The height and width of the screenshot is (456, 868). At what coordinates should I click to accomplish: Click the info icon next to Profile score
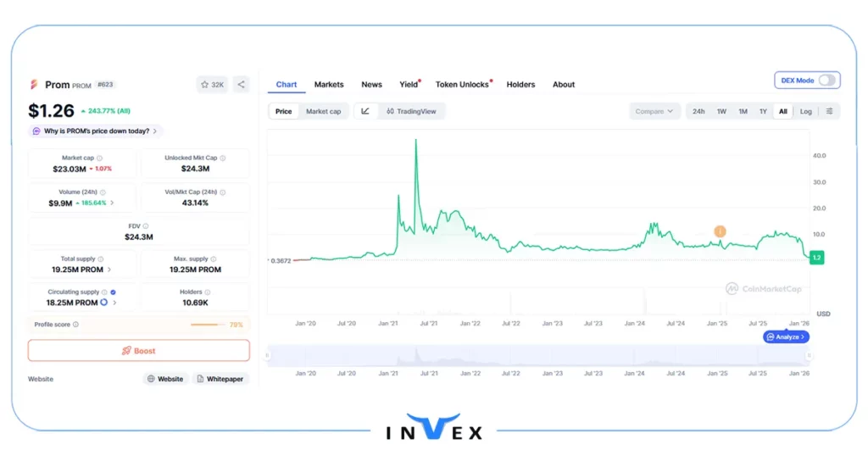(x=75, y=325)
